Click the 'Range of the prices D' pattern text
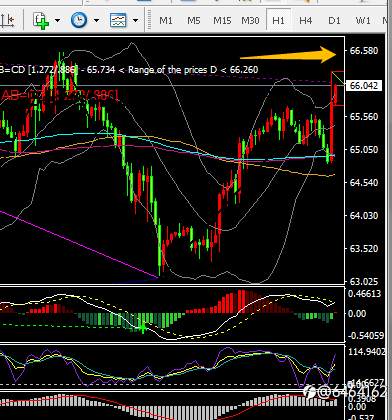The image size is (392, 420). click(172, 70)
